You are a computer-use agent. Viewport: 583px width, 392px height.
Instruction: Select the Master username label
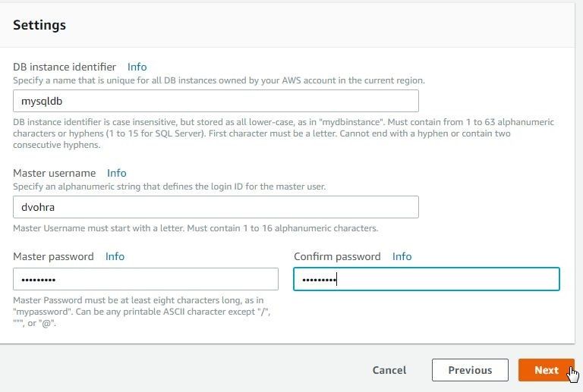[55, 173]
